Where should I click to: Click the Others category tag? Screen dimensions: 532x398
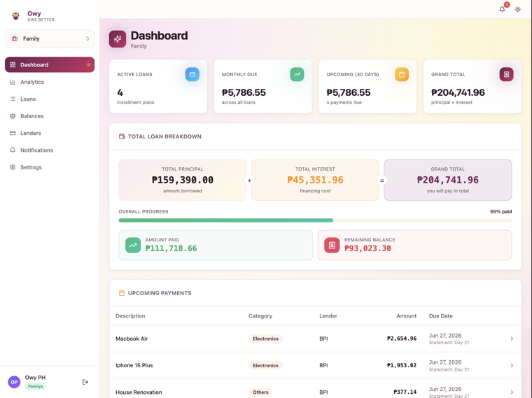pyautogui.click(x=260, y=392)
